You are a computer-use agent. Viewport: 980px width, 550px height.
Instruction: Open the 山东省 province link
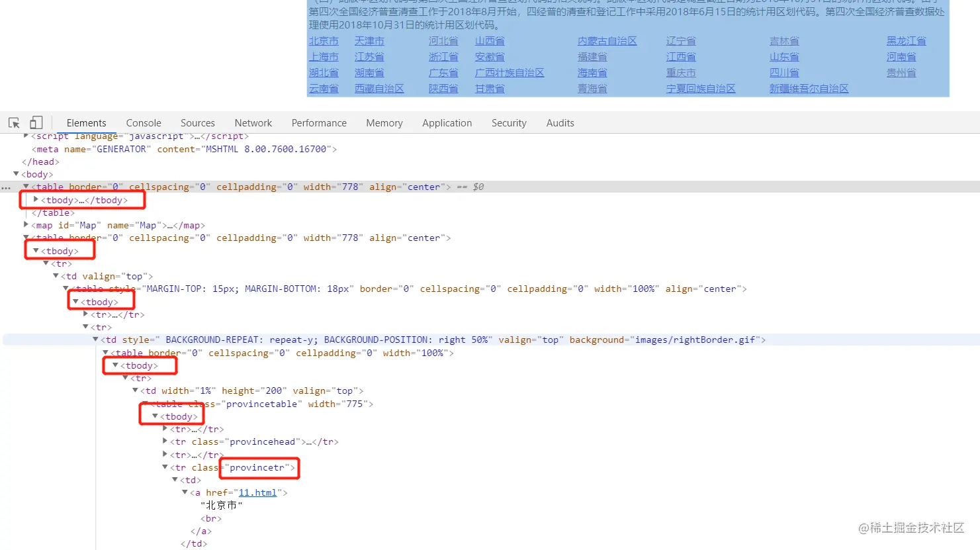click(784, 57)
